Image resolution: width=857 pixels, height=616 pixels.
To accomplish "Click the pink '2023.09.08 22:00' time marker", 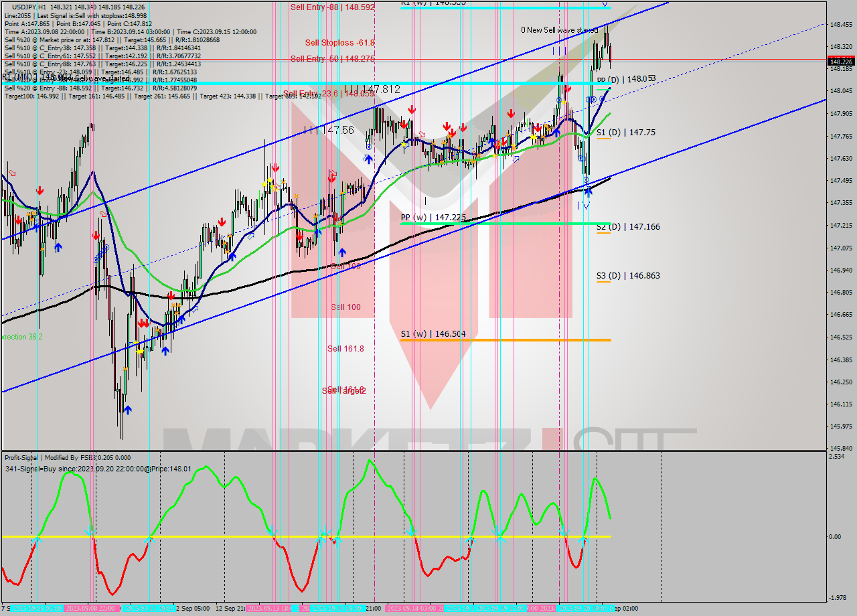I will click(92, 609).
